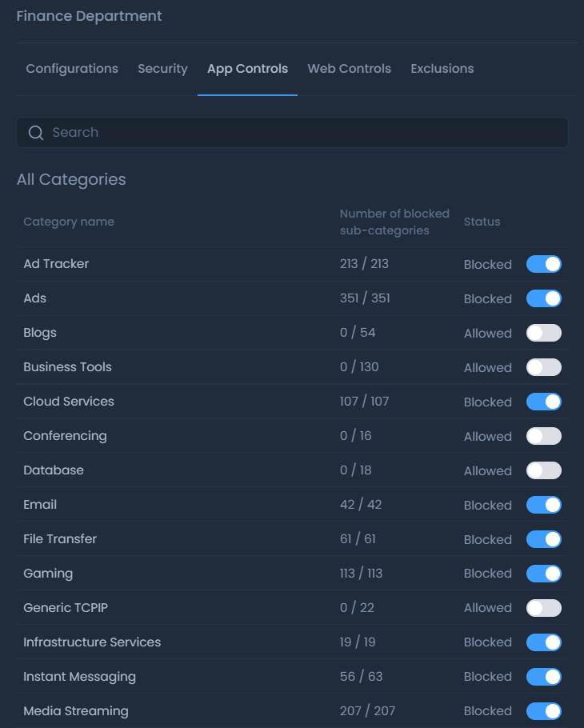
Task: Click the search magnifier icon
Action: point(36,132)
